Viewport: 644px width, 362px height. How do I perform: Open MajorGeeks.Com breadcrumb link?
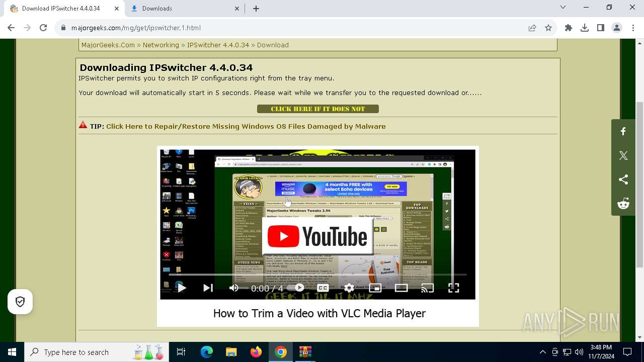coord(108,45)
